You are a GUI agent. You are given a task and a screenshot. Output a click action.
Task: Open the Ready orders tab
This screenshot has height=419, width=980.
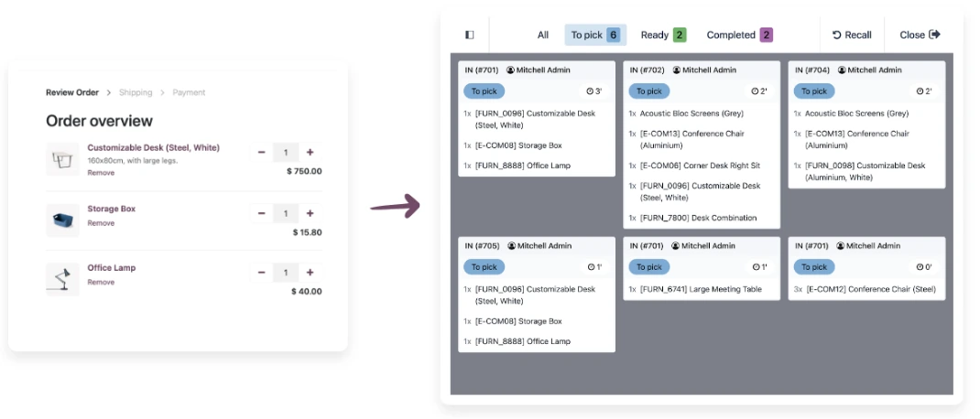click(663, 35)
